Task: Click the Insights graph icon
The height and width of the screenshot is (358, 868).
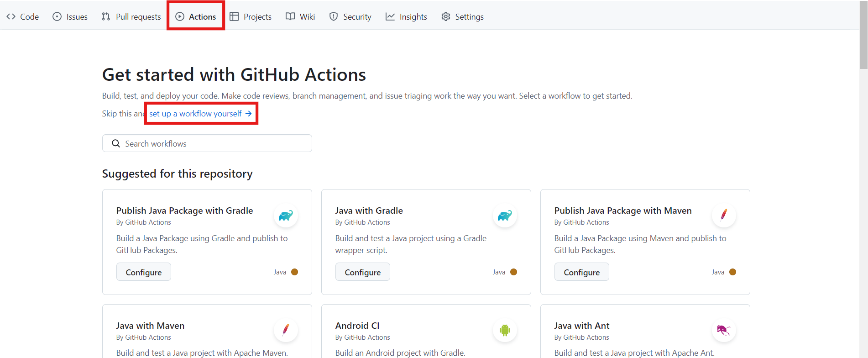Action: pos(390,16)
